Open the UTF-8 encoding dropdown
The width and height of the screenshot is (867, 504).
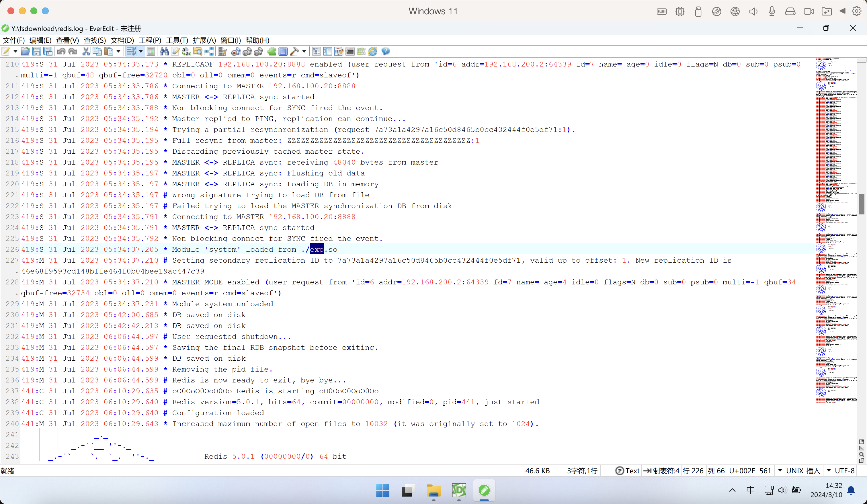coord(829,470)
